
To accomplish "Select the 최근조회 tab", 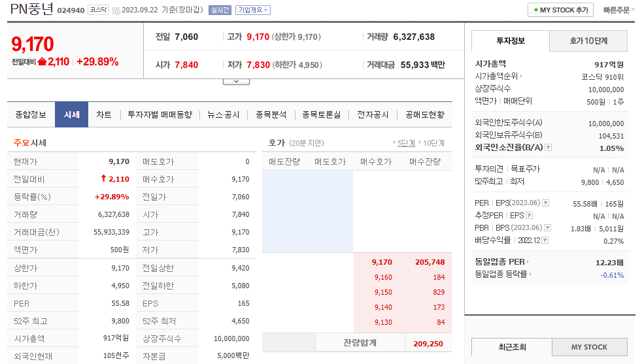I will pyautogui.click(x=512, y=347).
